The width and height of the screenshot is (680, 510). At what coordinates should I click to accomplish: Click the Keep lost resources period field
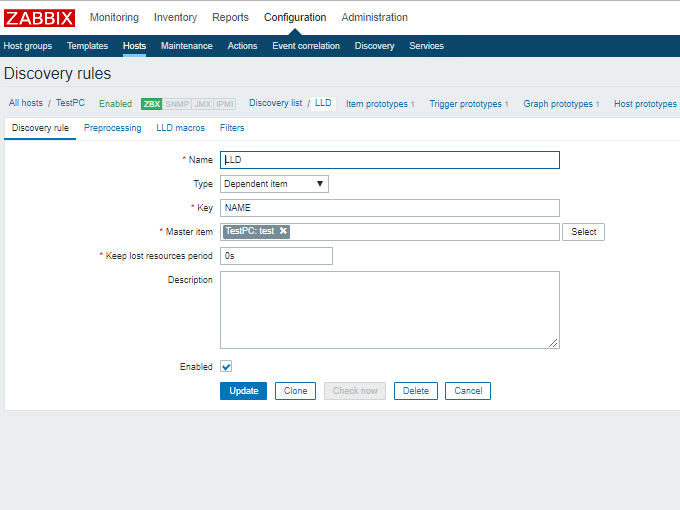pos(276,256)
